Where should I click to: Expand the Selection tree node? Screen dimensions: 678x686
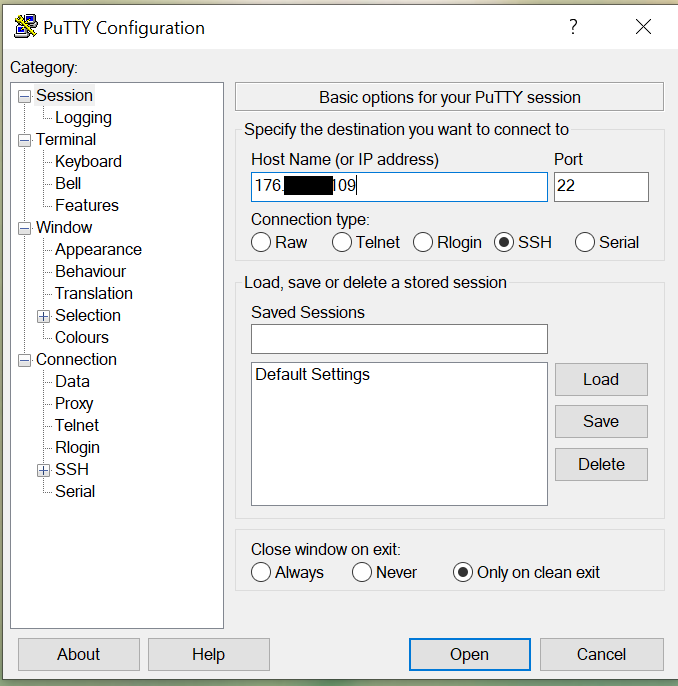point(43,316)
